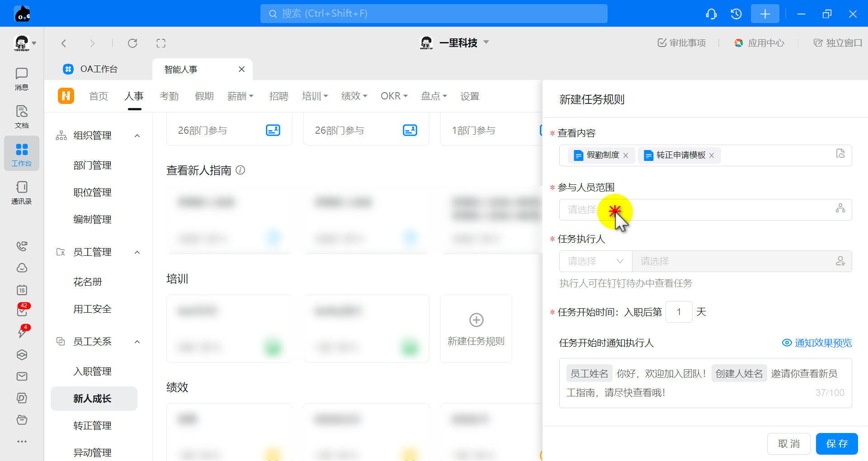Select 花名册 in the sidebar
The image size is (868, 461).
88,282
